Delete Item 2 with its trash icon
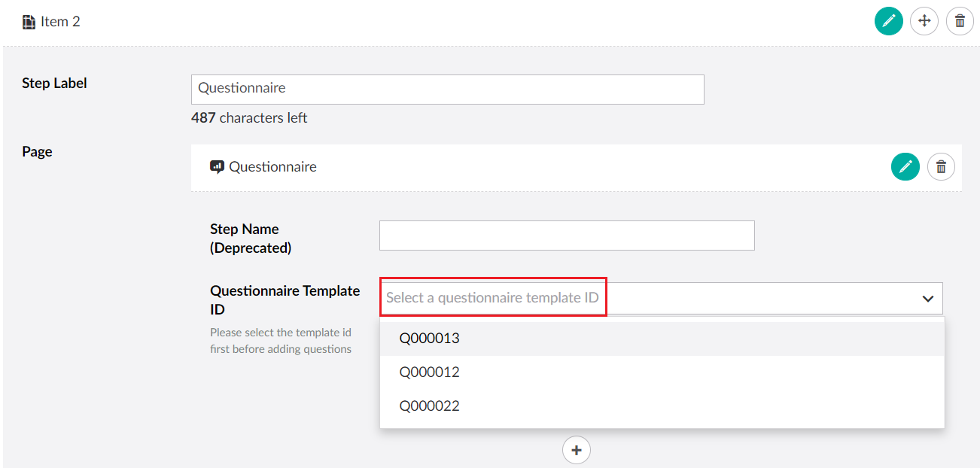The width and height of the screenshot is (980, 468). coord(960,21)
